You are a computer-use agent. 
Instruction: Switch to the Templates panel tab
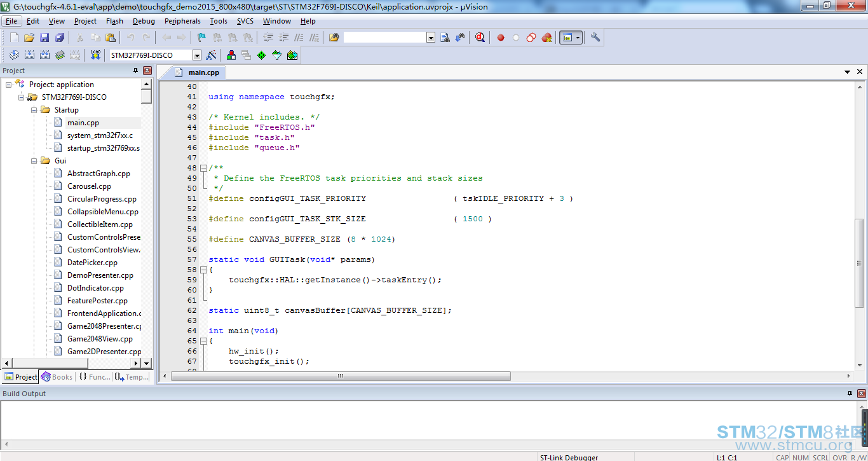coord(132,377)
